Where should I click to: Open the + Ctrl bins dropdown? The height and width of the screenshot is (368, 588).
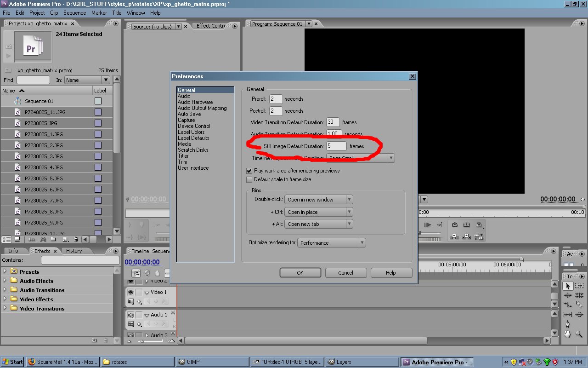(319, 212)
